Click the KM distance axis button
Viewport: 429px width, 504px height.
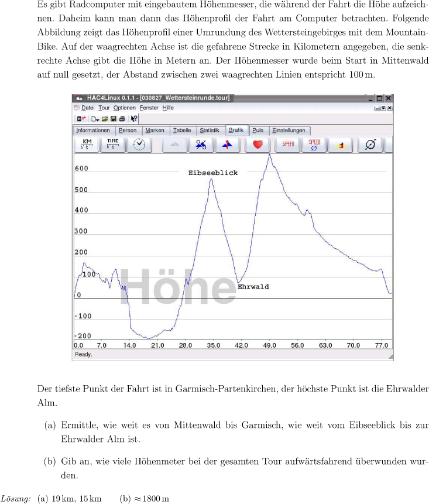(87, 145)
